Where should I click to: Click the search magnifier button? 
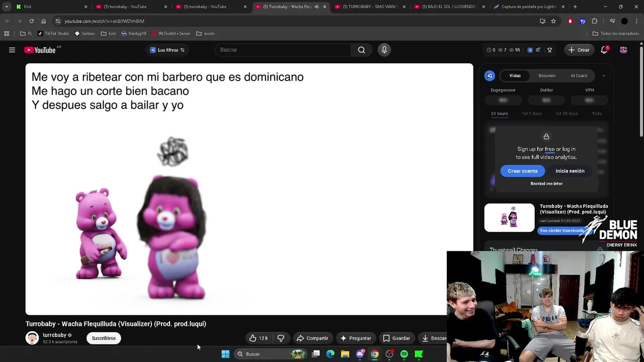[x=361, y=50]
